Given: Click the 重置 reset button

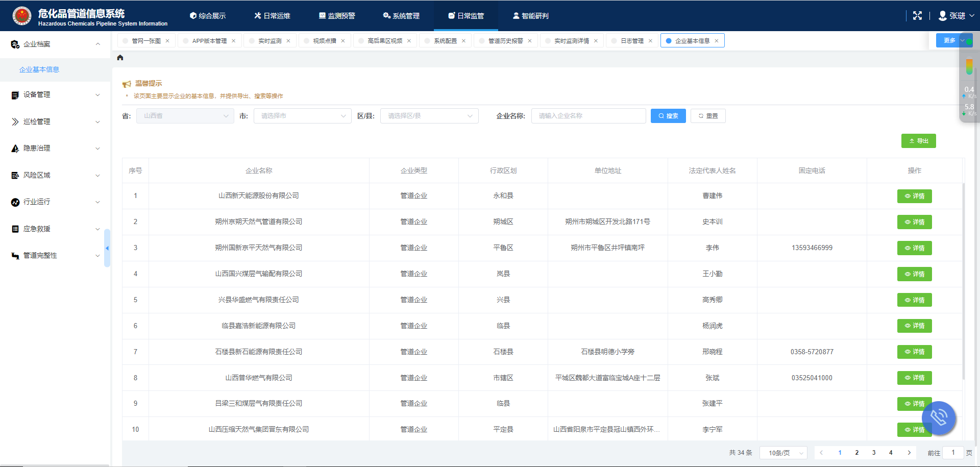Looking at the screenshot, I should point(708,116).
